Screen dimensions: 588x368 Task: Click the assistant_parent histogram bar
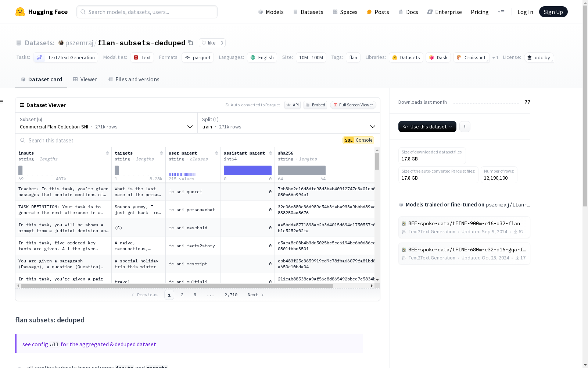[x=248, y=170]
